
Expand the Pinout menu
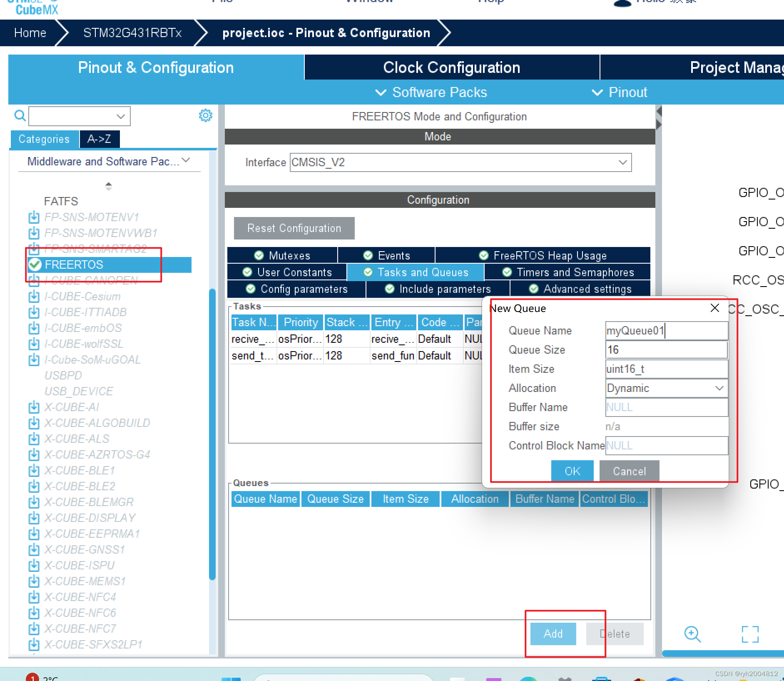pos(620,92)
